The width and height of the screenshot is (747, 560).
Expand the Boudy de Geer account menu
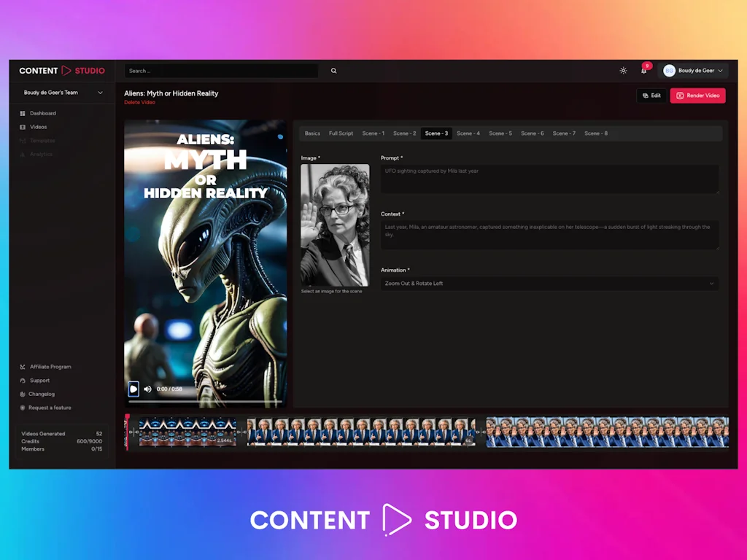click(693, 71)
